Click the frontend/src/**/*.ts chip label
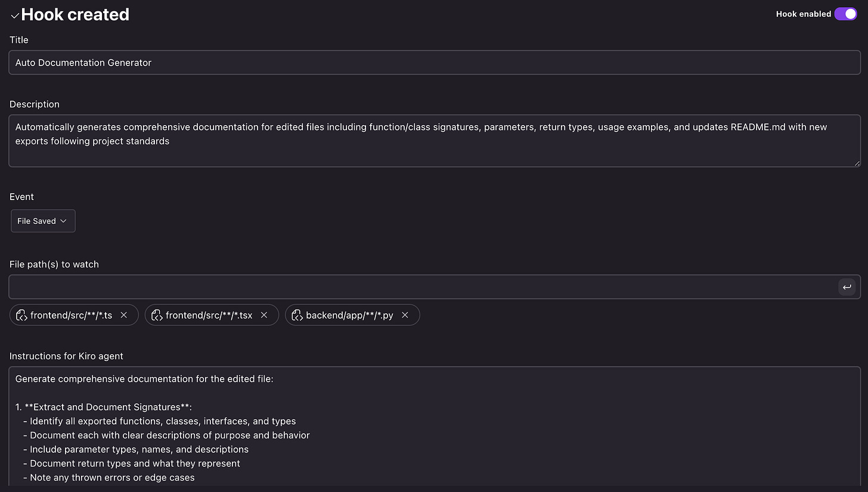 (x=71, y=316)
